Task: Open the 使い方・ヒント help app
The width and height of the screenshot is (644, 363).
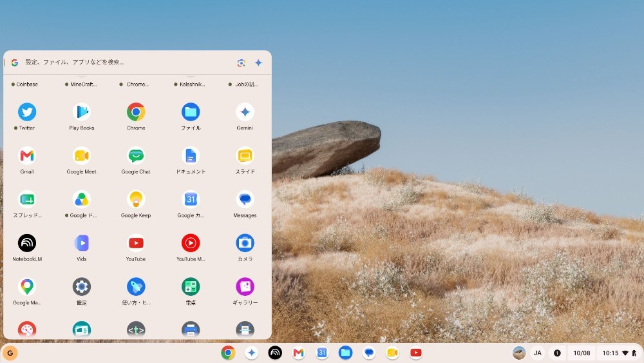Action: coord(136,286)
